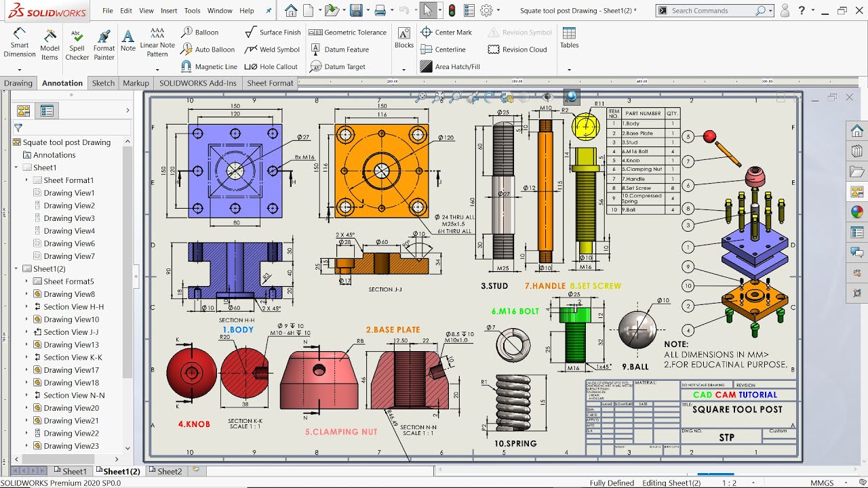Insert a Datum Target

338,66
